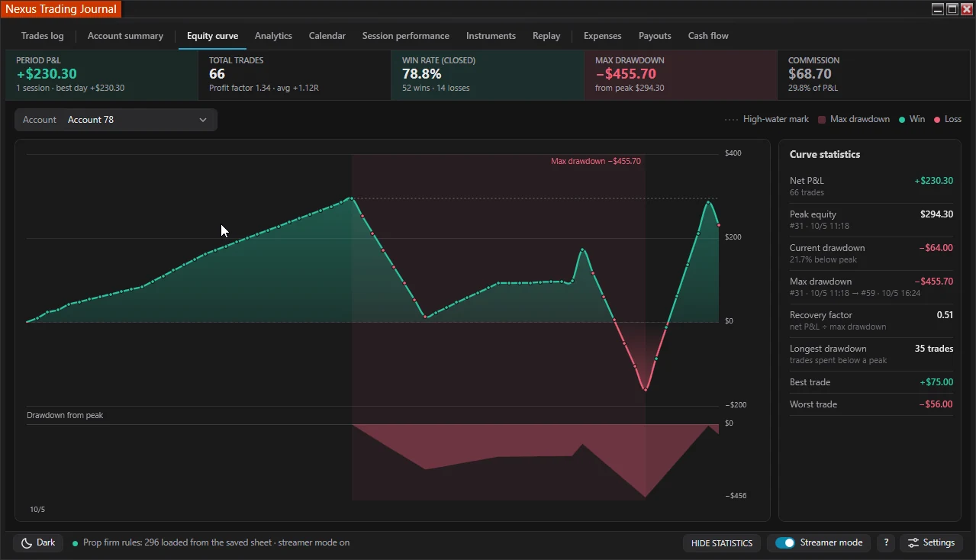Screen dimensions: 976x560
Task: Click the peak equity point on the curve
Action: [351, 198]
